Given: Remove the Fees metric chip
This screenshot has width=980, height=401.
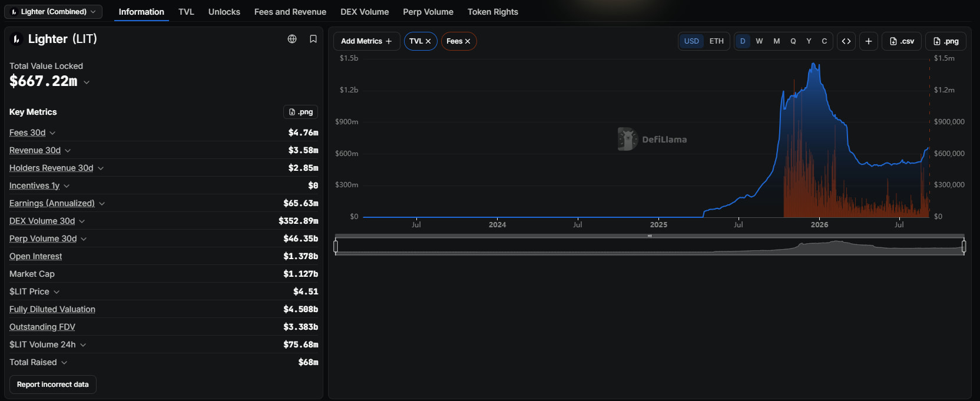Looking at the screenshot, I should click(x=468, y=41).
